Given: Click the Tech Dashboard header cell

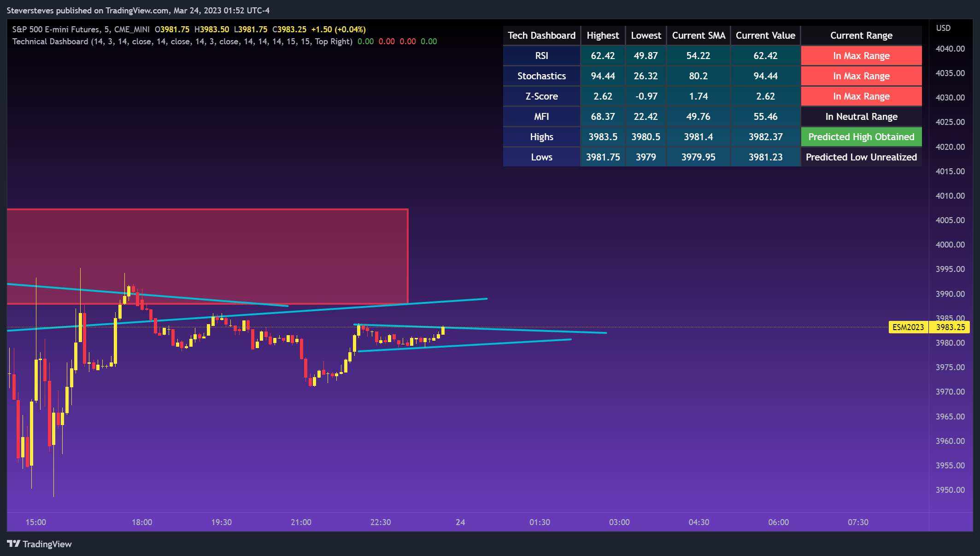Looking at the screenshot, I should point(541,35).
